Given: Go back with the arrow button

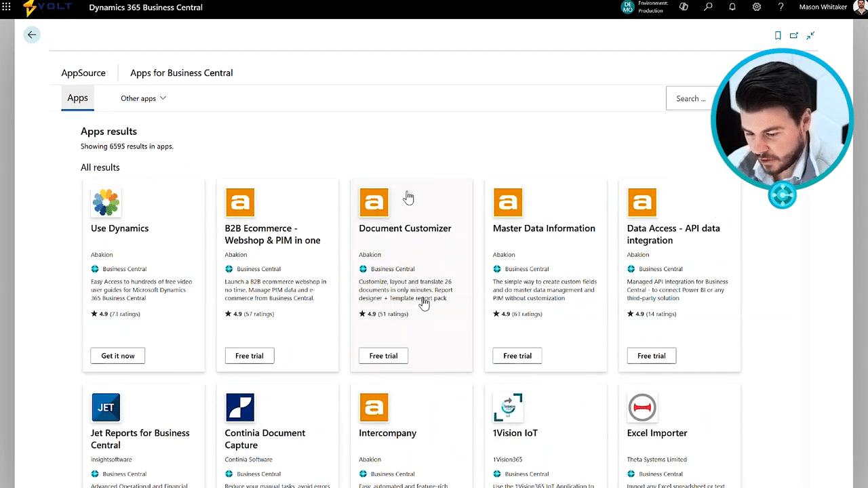Looking at the screenshot, I should 32,35.
